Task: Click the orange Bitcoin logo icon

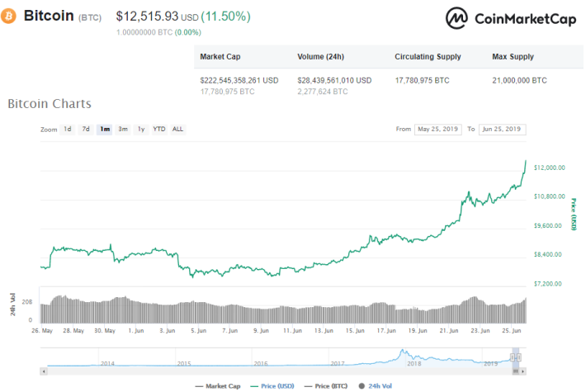Action: [x=8, y=16]
